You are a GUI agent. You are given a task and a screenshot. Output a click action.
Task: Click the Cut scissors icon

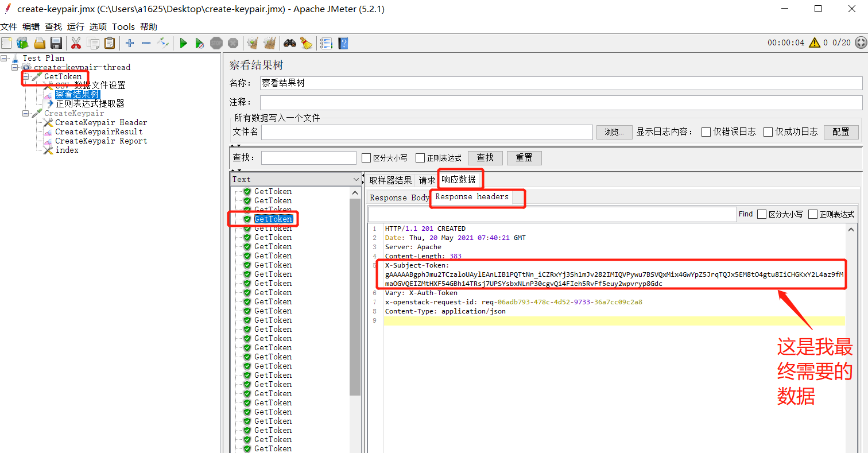[x=76, y=43]
